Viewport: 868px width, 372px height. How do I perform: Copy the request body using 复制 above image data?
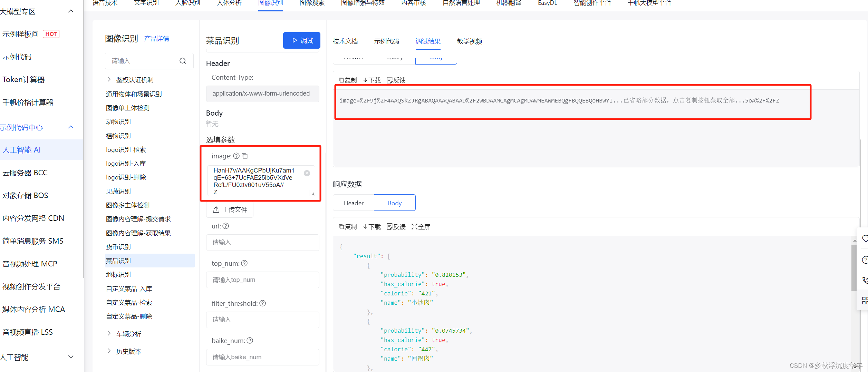pos(348,80)
